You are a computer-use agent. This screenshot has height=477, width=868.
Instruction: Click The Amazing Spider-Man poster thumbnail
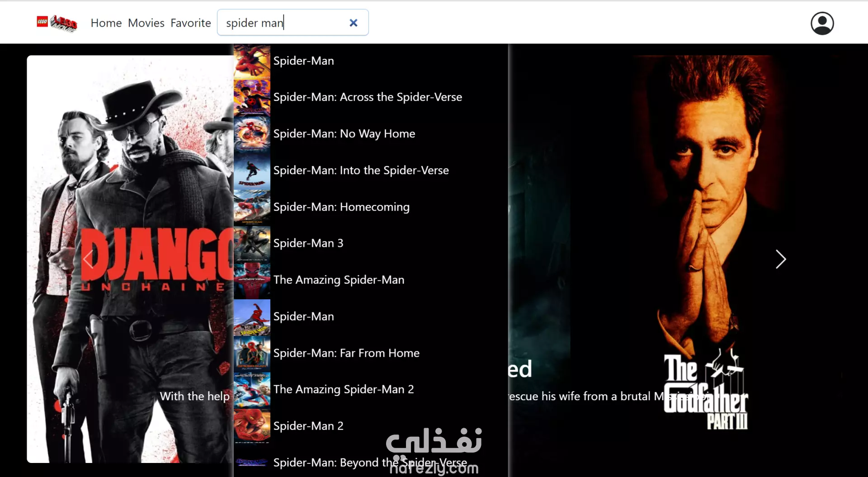pos(252,280)
